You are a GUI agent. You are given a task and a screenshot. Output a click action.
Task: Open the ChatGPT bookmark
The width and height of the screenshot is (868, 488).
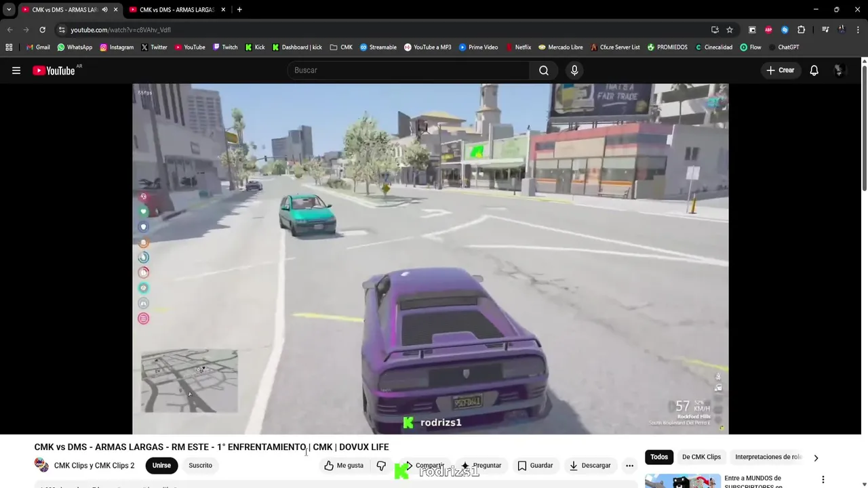point(783,47)
